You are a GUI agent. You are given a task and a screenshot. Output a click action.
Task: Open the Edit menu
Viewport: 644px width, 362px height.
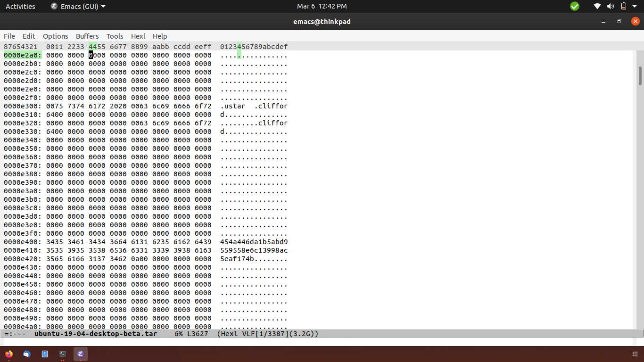29,36
